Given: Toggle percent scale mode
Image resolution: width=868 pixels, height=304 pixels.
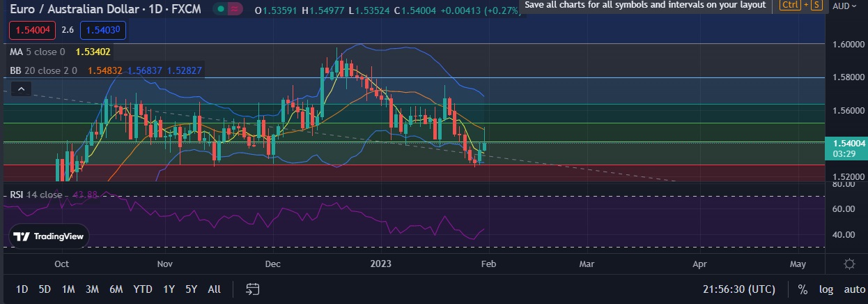Looking at the screenshot, I should (803, 289).
